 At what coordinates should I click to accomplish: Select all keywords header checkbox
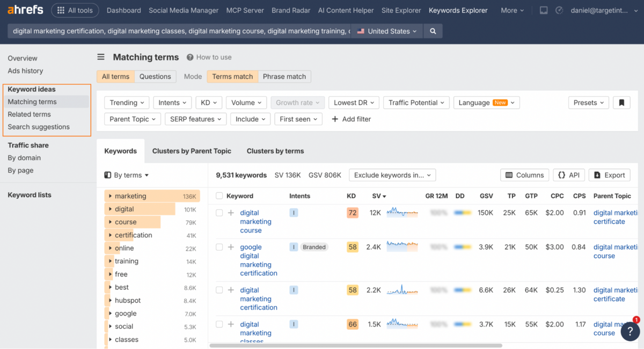[219, 196]
